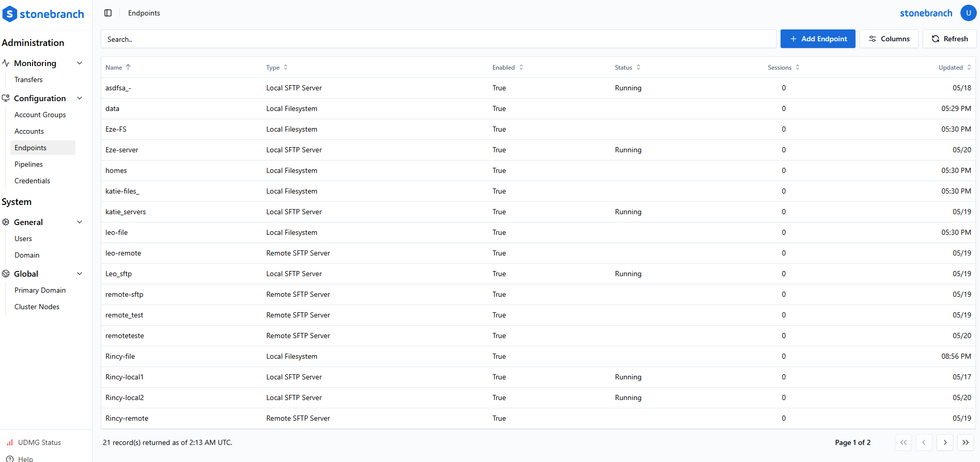The image size is (980, 462).
Task: Click the Search input field
Action: click(x=438, y=39)
